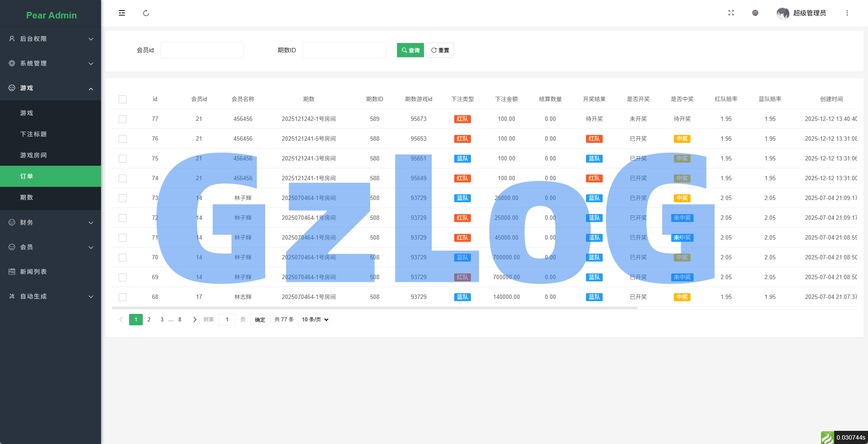The width and height of the screenshot is (868, 444).
Task: Open the 10 条/页 page size dropdown
Action: point(315,320)
